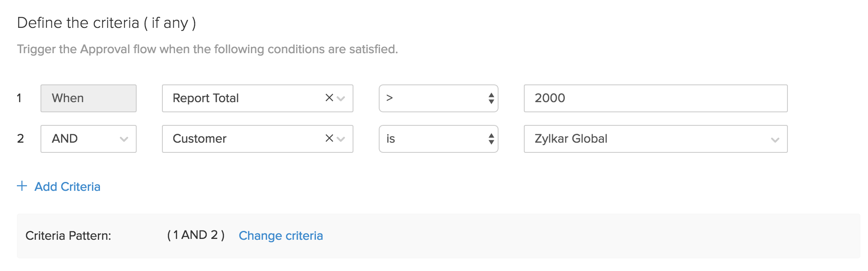Image resolution: width=868 pixels, height=271 pixels.
Task: Click the stepper arrows on the > operator box
Action: (x=491, y=98)
